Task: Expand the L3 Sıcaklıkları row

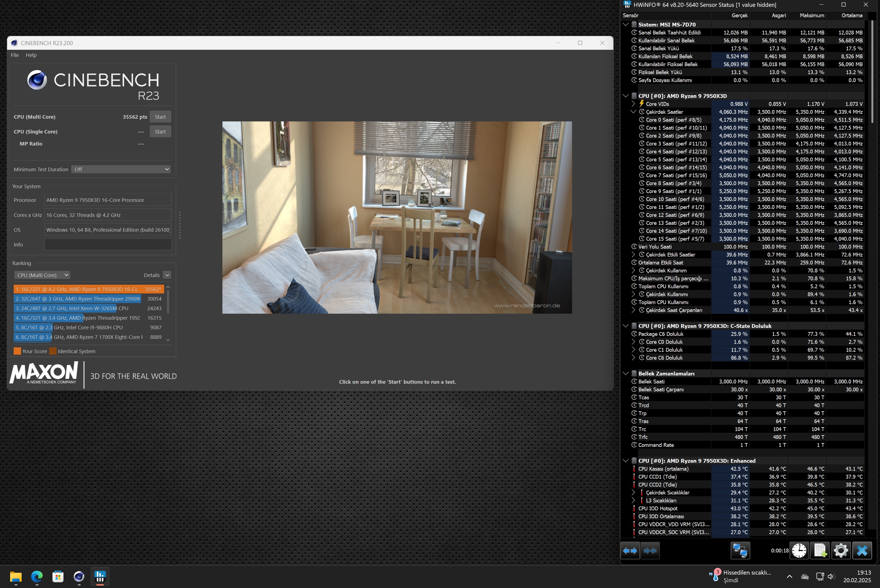Action: pyautogui.click(x=633, y=500)
